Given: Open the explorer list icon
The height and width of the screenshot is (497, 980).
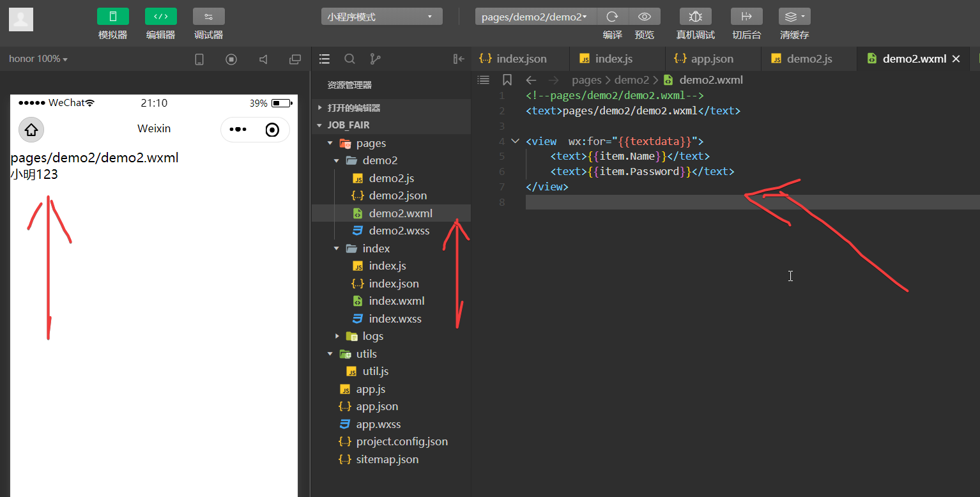Looking at the screenshot, I should tap(325, 59).
